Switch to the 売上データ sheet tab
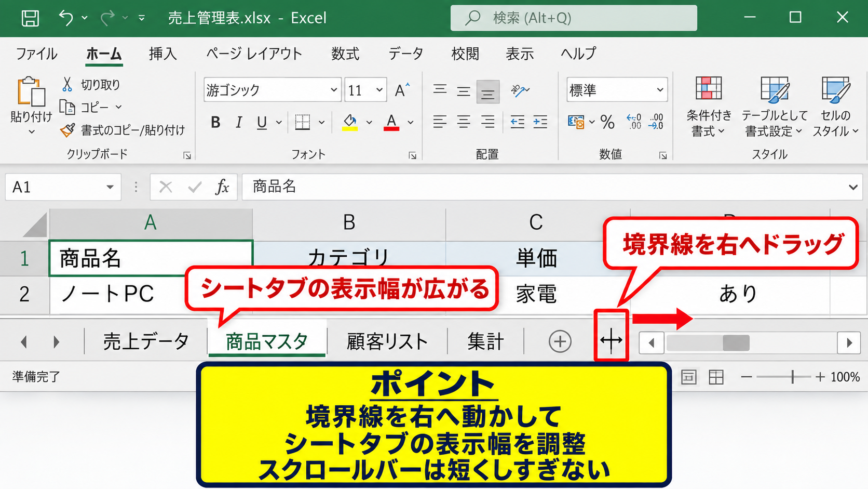The image size is (868, 489). click(146, 341)
